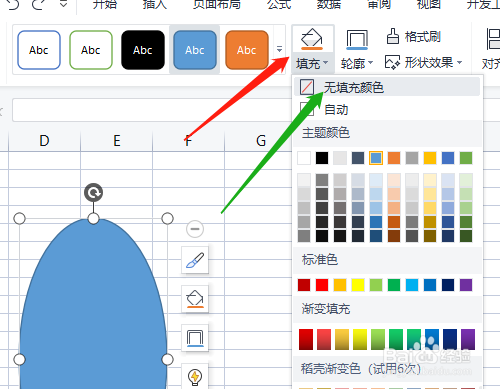Pick standard red color swatch
Image resolution: width=500 pixels, height=389 pixels.
click(322, 285)
